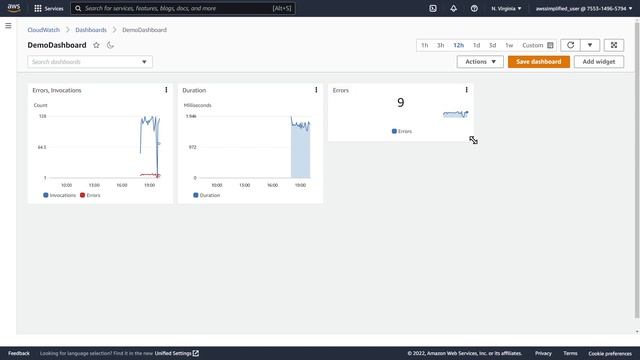Open the Terms link
Viewport: 640px width, 360px height.
pyautogui.click(x=570, y=353)
